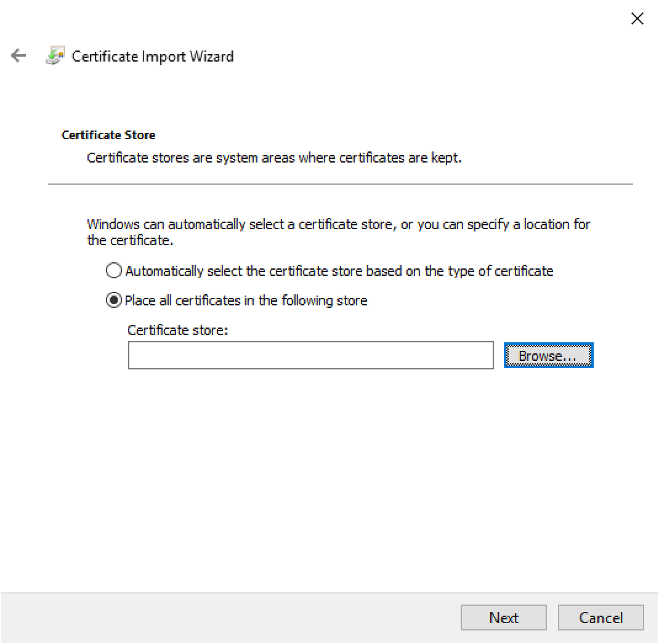This screenshot has width=659, height=644.
Task: Click the small certificate image near the heading
Action: click(x=55, y=55)
